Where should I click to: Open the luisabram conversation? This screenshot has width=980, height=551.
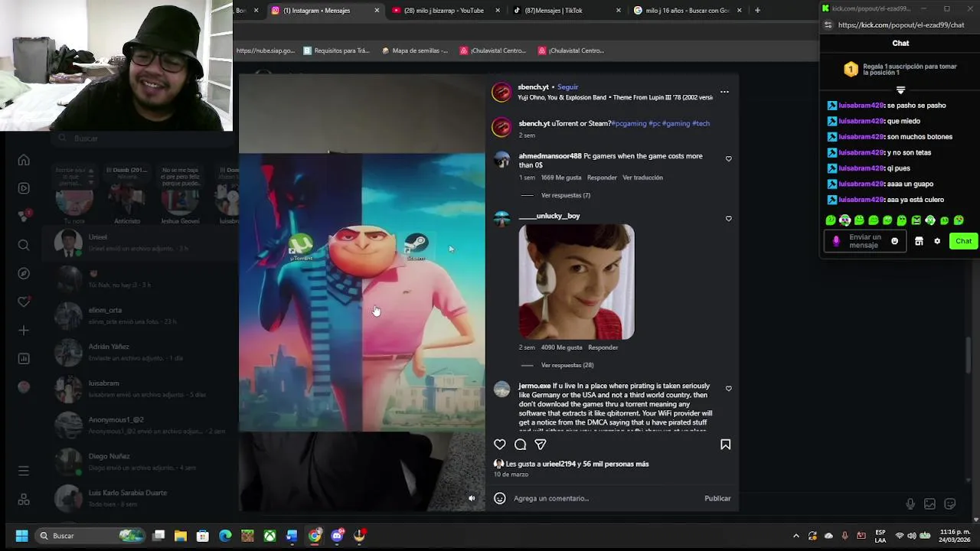pyautogui.click(x=142, y=389)
